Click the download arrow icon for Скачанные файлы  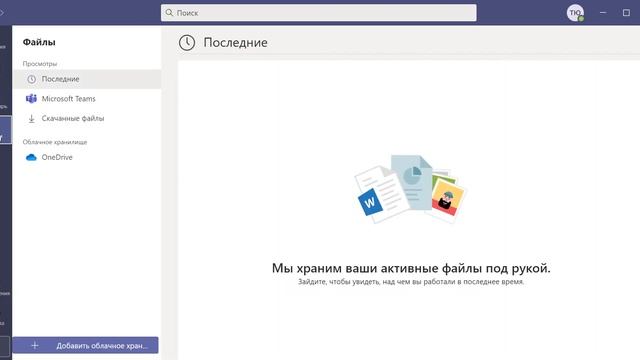(31, 118)
